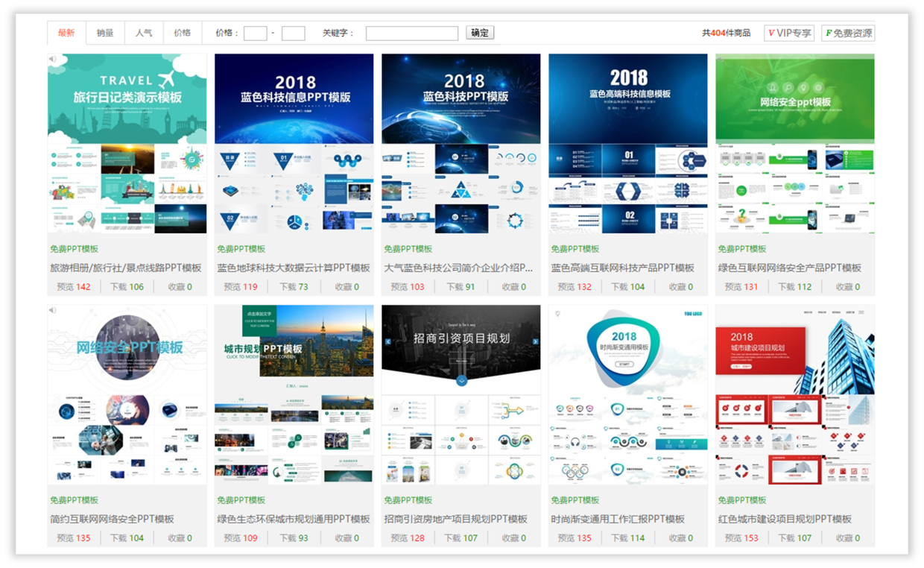Image resolution: width=924 pixels, height=568 pixels.
Task: Click the 共404件商品 count text
Action: pyautogui.click(x=726, y=33)
